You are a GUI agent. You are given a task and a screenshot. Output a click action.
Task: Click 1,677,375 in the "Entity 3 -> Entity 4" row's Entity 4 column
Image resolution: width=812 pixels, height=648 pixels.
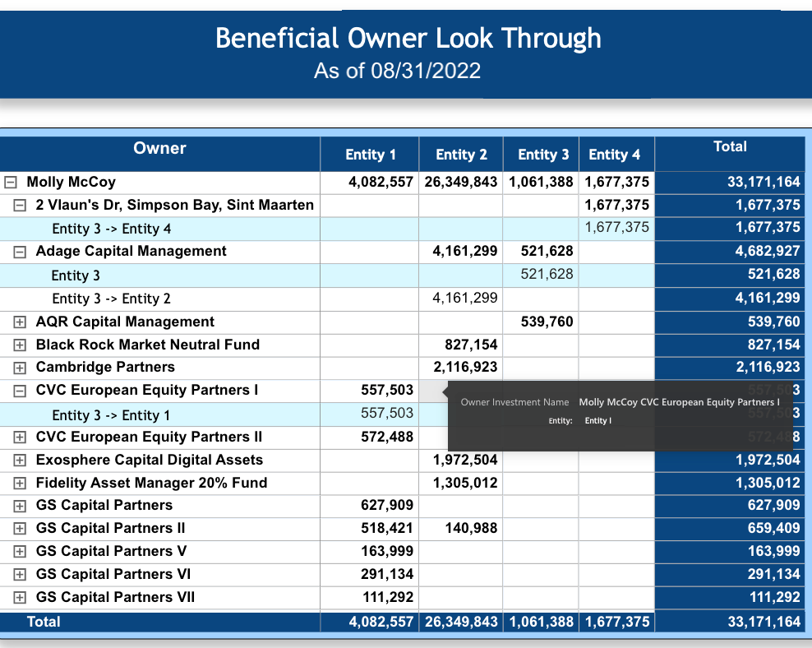point(616,228)
